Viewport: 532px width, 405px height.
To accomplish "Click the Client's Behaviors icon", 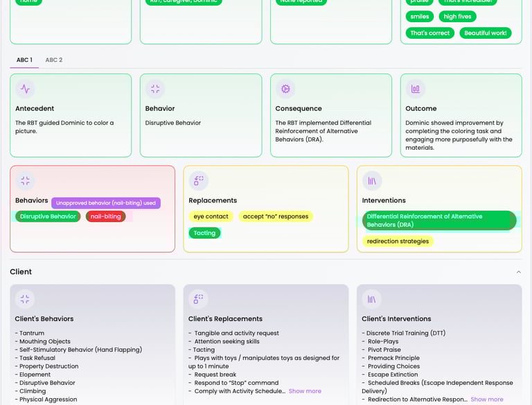I will (x=25, y=300).
